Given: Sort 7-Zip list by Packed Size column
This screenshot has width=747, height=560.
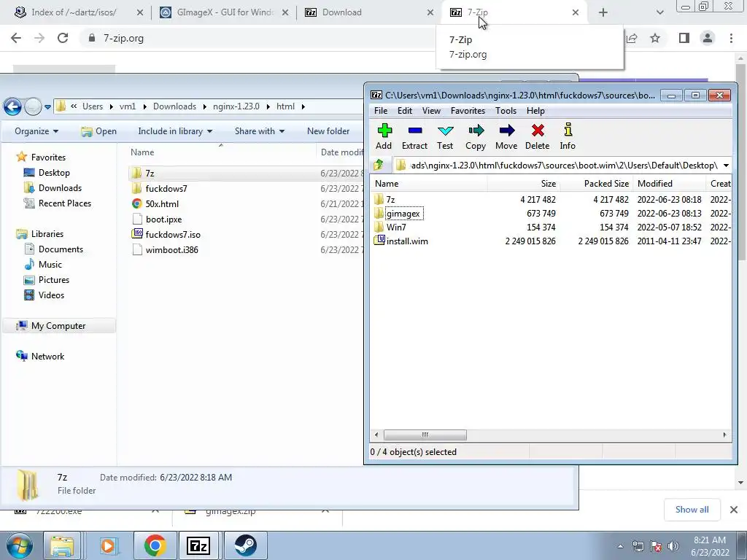Looking at the screenshot, I should point(595,183).
